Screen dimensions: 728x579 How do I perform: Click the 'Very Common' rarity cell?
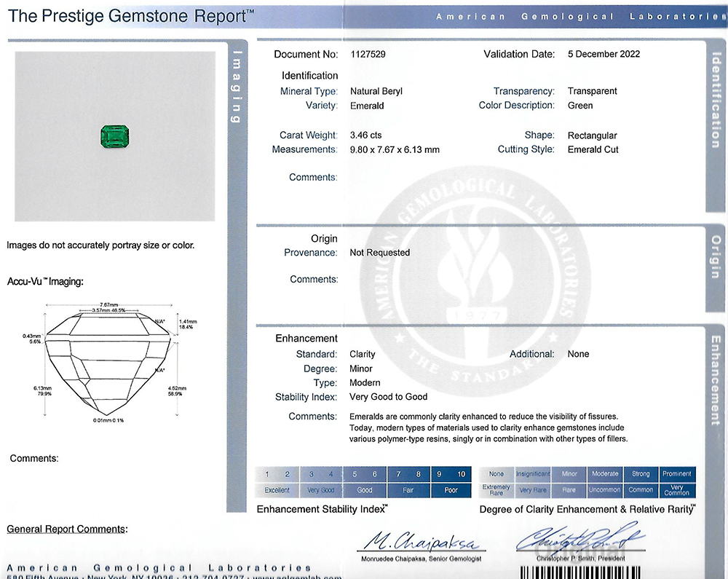(677, 490)
